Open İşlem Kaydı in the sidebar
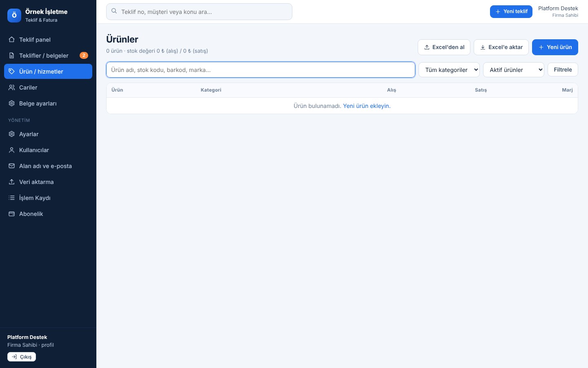The height and width of the screenshot is (368, 588). tap(48, 198)
